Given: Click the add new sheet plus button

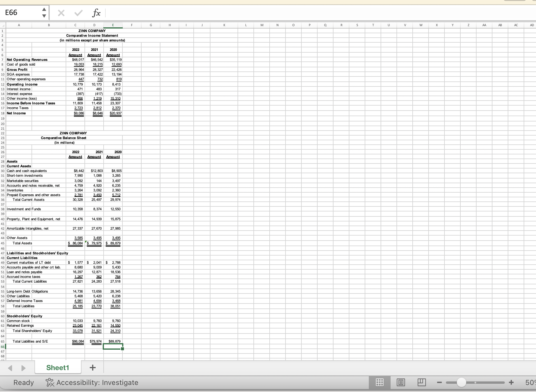Looking at the screenshot, I should pyautogui.click(x=93, y=367).
